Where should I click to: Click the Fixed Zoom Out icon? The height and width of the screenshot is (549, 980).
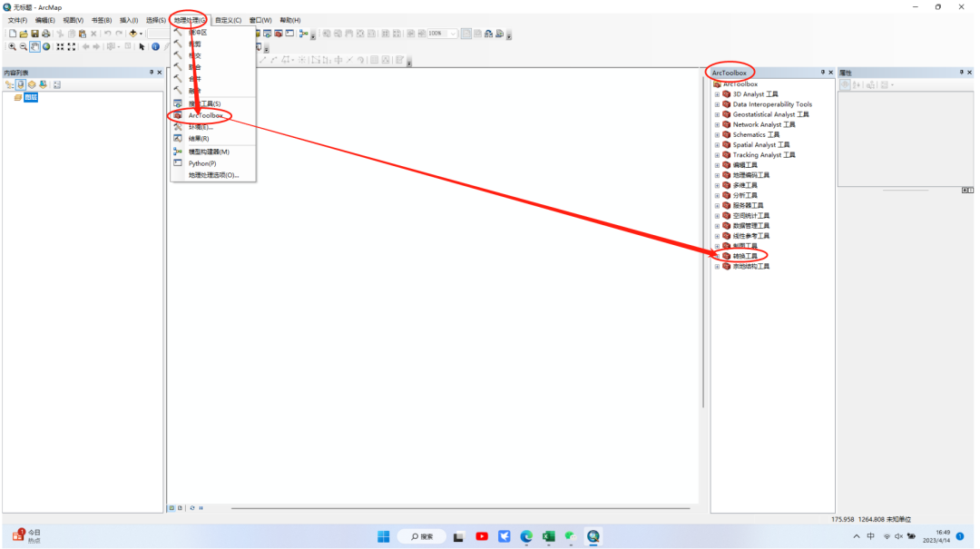(72, 47)
